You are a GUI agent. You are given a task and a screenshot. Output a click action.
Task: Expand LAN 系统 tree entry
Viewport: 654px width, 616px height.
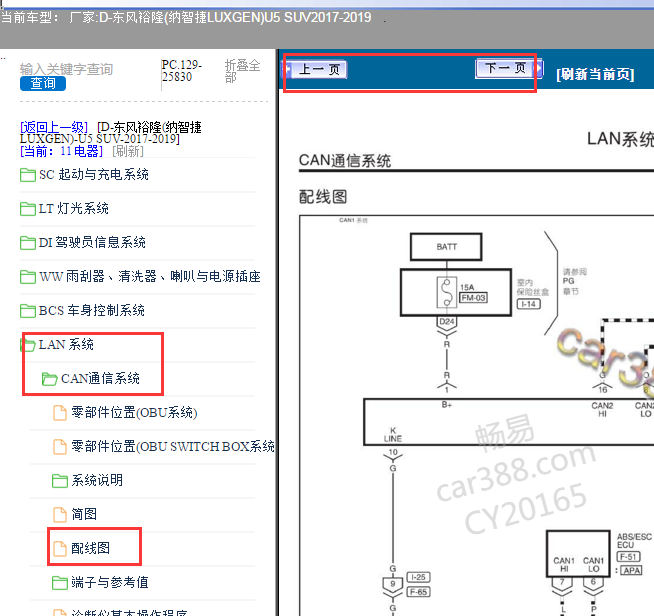[66, 344]
